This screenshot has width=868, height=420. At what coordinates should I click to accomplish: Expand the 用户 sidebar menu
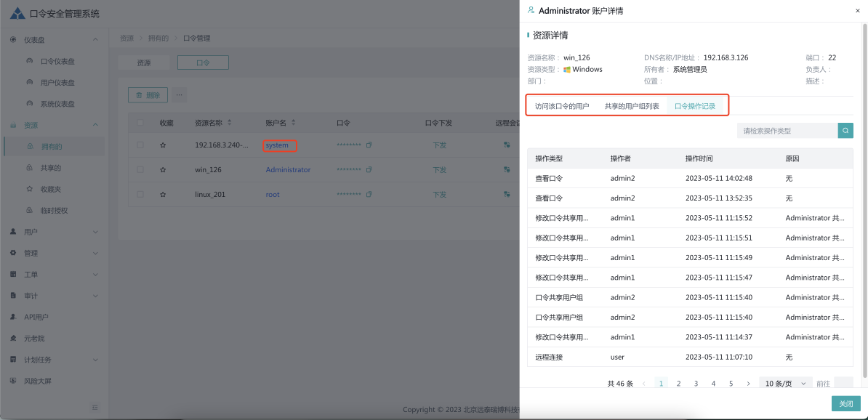[x=54, y=232]
